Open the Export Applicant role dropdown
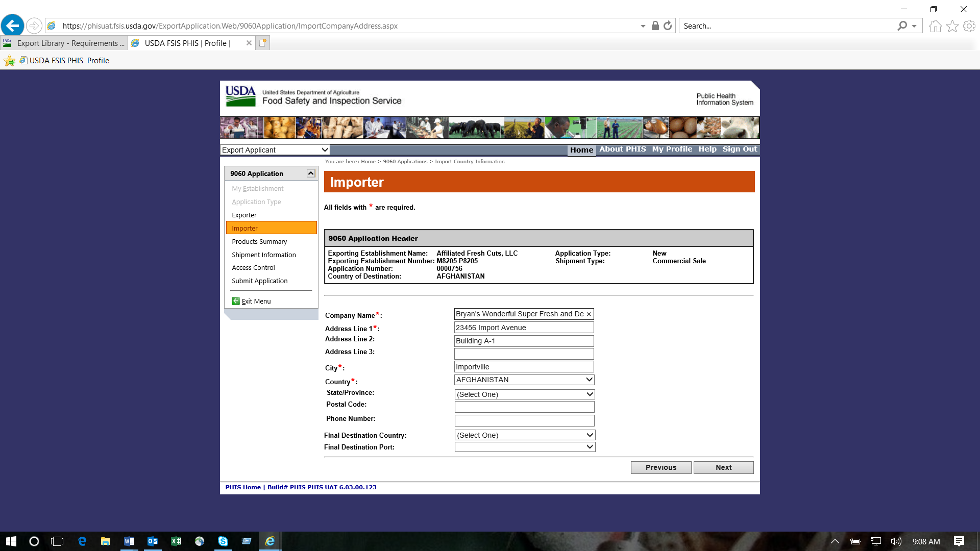Image resolution: width=980 pixels, height=551 pixels. coord(275,150)
